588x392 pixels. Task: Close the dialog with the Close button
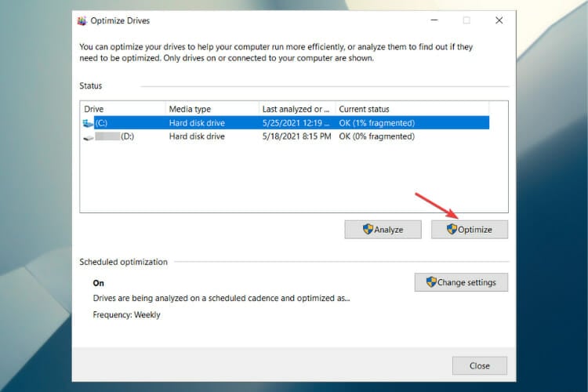(480, 366)
